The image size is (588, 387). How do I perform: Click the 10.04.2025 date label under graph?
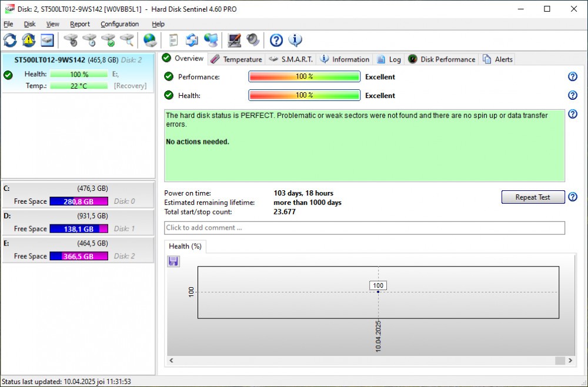coord(378,336)
